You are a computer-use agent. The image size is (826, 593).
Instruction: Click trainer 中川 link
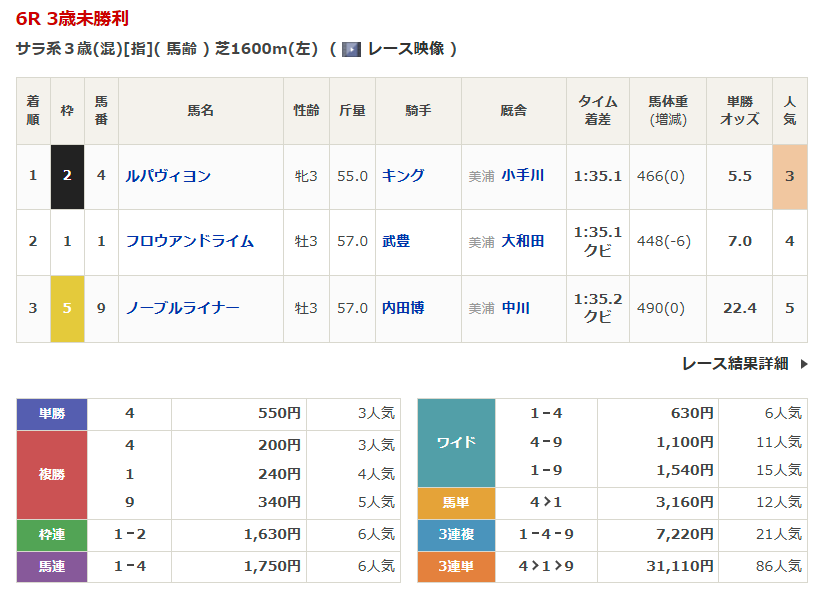click(516, 308)
